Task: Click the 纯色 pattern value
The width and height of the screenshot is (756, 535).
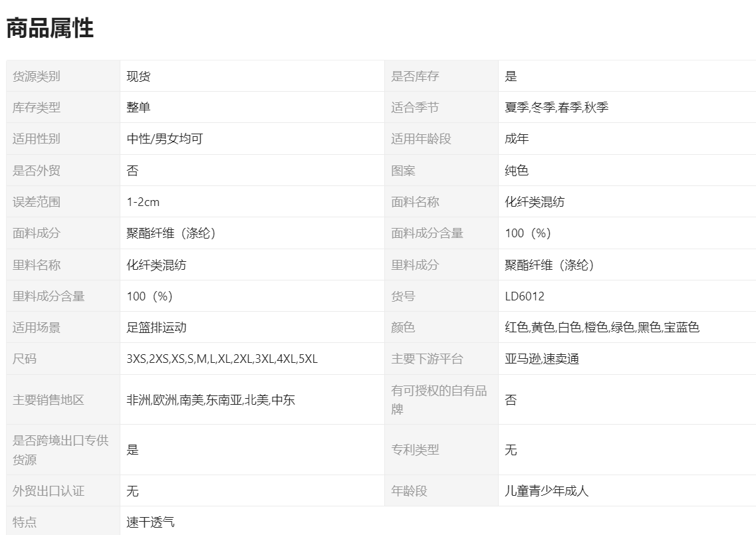Action: point(517,171)
